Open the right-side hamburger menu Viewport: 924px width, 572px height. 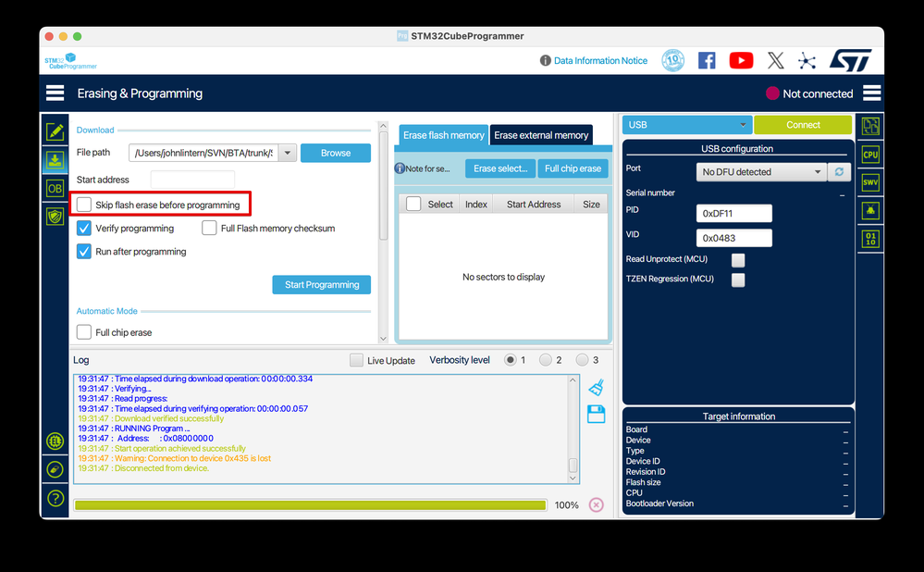point(871,93)
